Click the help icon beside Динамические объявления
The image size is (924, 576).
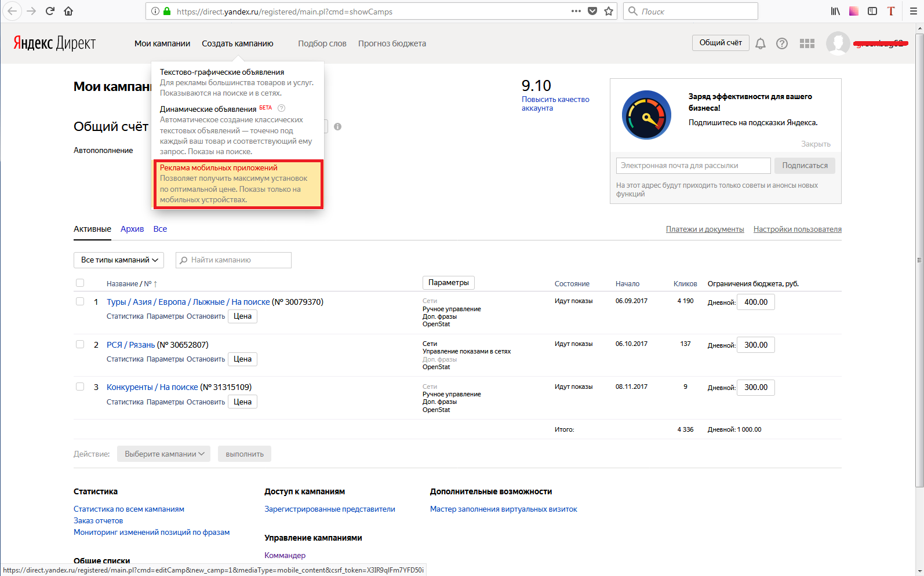tap(281, 108)
